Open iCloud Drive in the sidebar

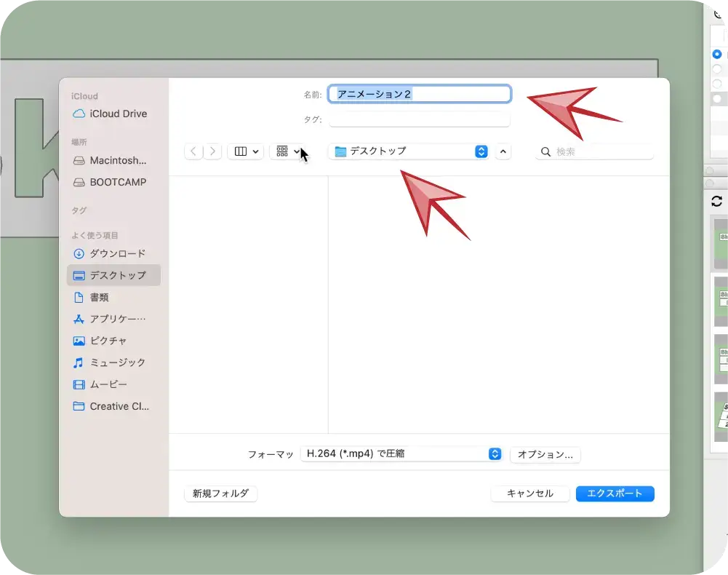point(117,114)
